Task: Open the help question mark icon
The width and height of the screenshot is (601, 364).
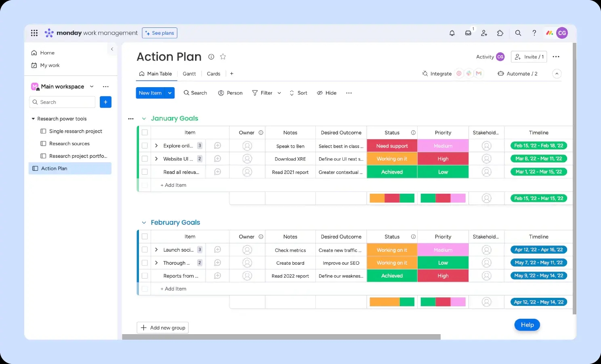Action: pyautogui.click(x=534, y=33)
